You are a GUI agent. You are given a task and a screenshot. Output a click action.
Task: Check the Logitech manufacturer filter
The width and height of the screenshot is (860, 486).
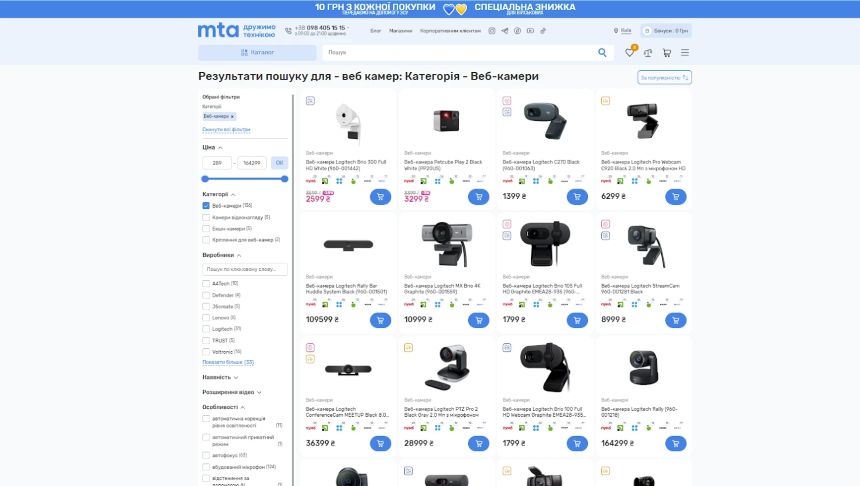(206, 328)
